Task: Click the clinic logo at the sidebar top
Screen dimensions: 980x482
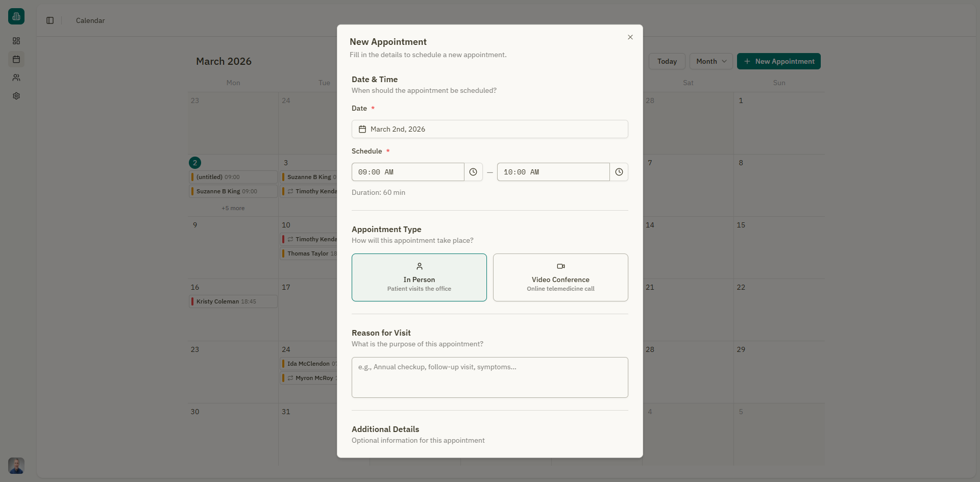Action: (16, 16)
